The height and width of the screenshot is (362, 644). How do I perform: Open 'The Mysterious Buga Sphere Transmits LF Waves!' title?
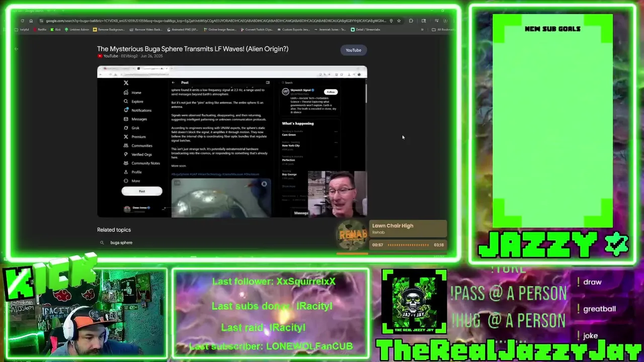pos(193,49)
